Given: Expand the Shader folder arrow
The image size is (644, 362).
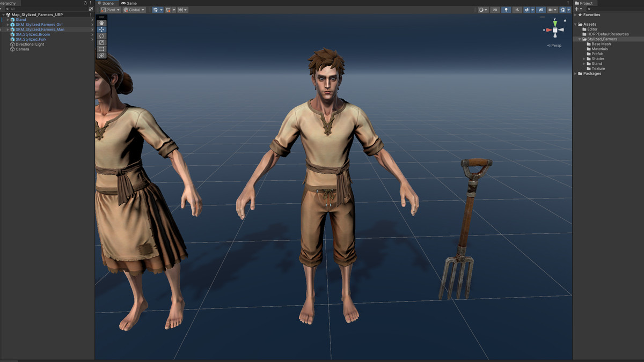Looking at the screenshot, I should click(x=584, y=59).
